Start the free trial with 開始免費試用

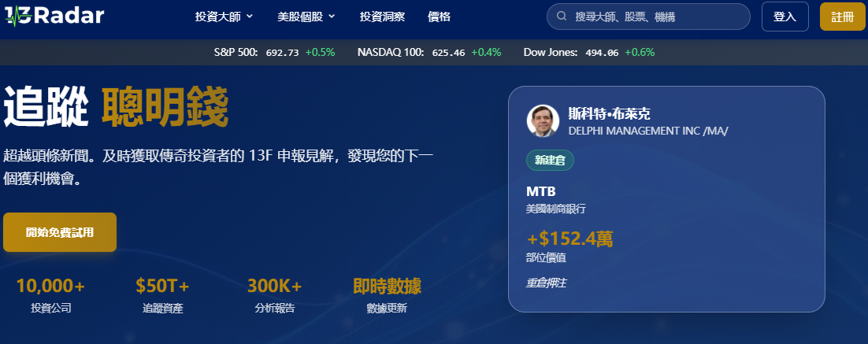point(60,232)
